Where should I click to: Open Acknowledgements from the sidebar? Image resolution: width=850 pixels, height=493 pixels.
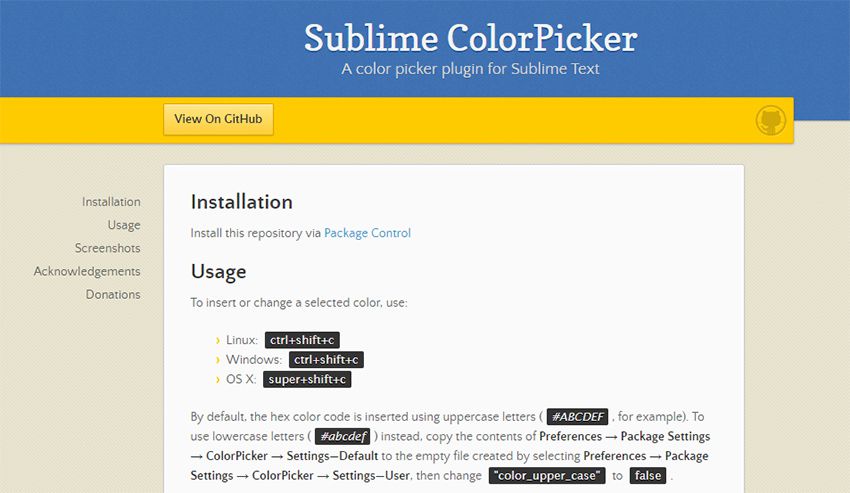[x=87, y=271]
